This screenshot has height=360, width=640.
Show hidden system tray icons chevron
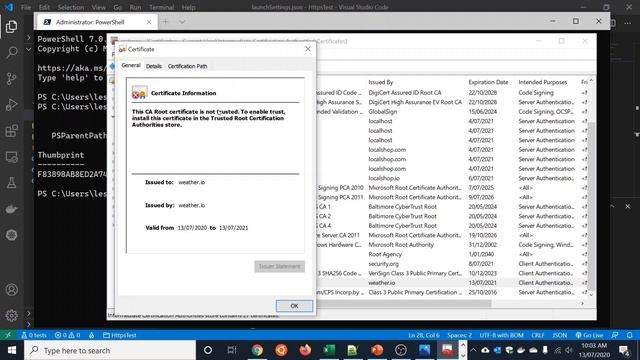pyautogui.click(x=473, y=350)
